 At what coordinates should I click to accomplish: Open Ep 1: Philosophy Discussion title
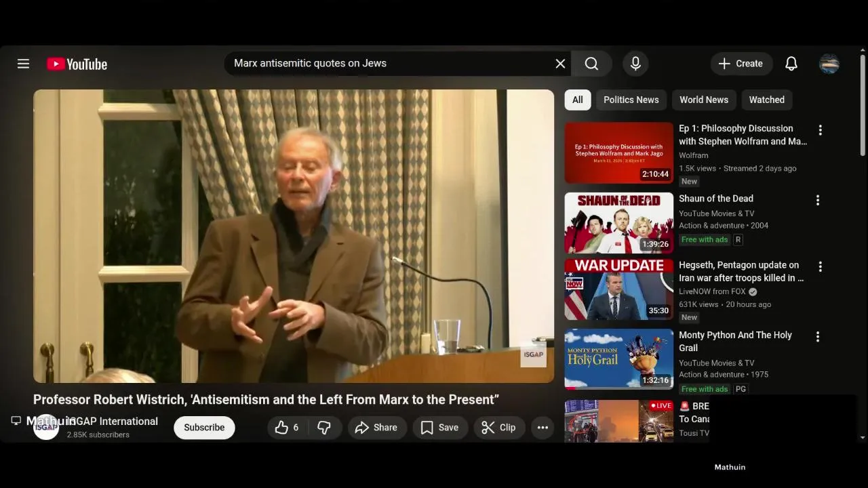(743, 135)
